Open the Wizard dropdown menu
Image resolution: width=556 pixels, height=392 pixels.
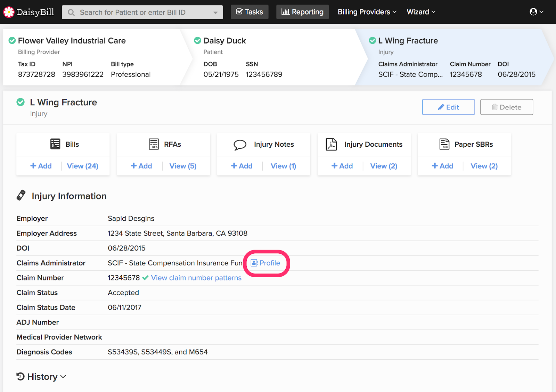(421, 12)
